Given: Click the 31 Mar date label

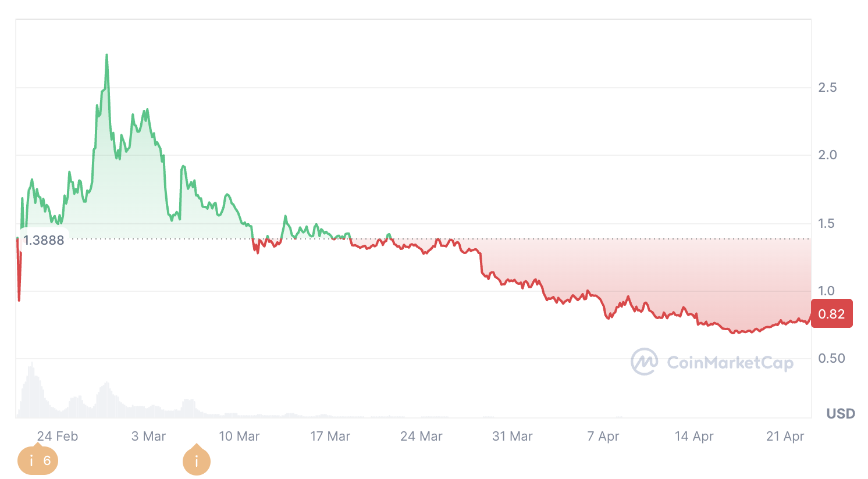Looking at the screenshot, I should (x=512, y=436).
